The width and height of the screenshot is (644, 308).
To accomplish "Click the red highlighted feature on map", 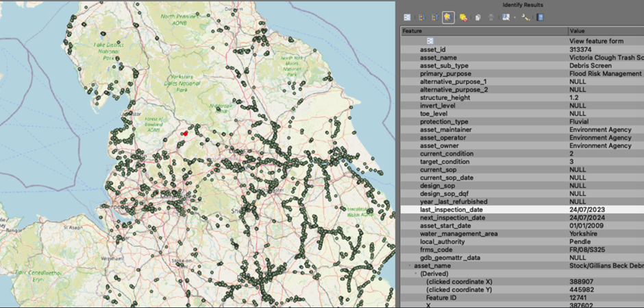I will 185,134.
